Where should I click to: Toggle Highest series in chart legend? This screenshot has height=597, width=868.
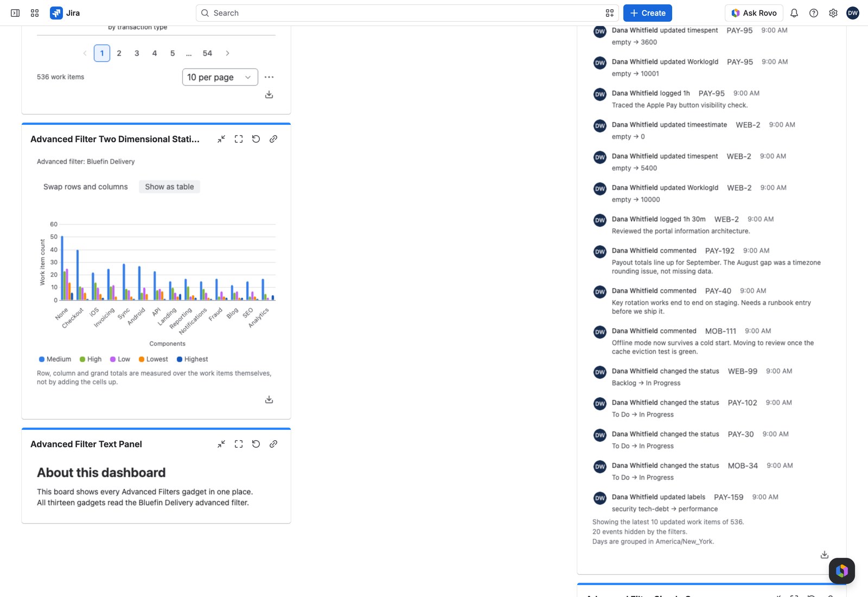[x=193, y=359]
